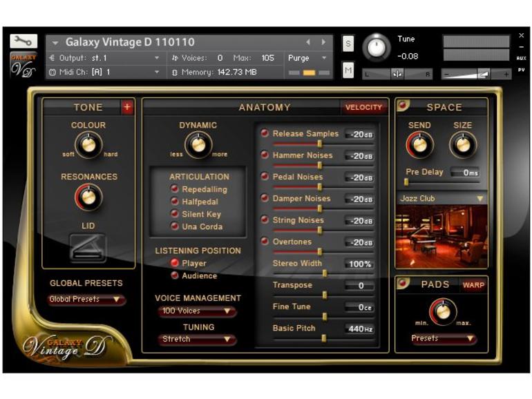Click the Pre Delay 0ms value field
This screenshot has height=399, width=532.
tap(465, 173)
